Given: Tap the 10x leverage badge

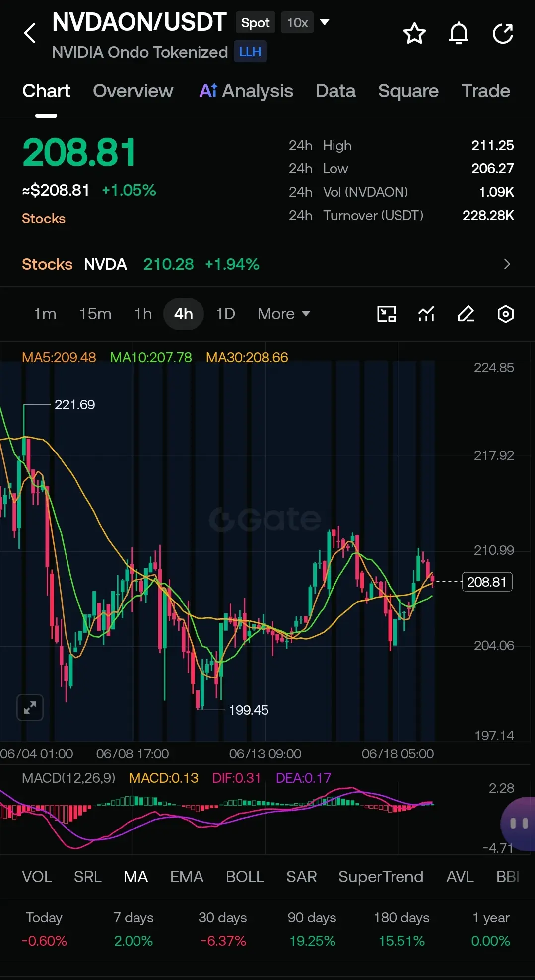Looking at the screenshot, I should coord(297,23).
